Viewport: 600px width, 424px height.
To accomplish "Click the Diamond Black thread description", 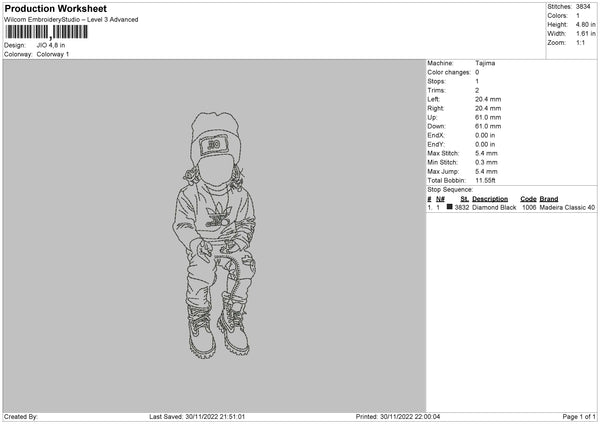I will [494, 207].
